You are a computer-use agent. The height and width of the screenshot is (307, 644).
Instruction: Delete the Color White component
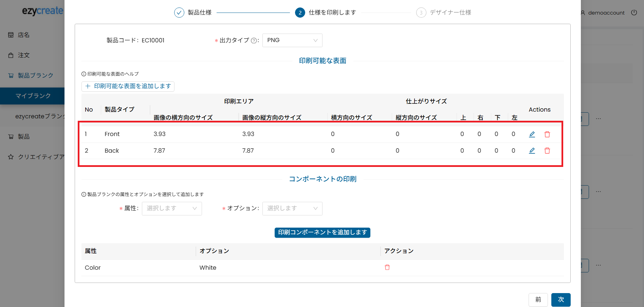click(387, 267)
